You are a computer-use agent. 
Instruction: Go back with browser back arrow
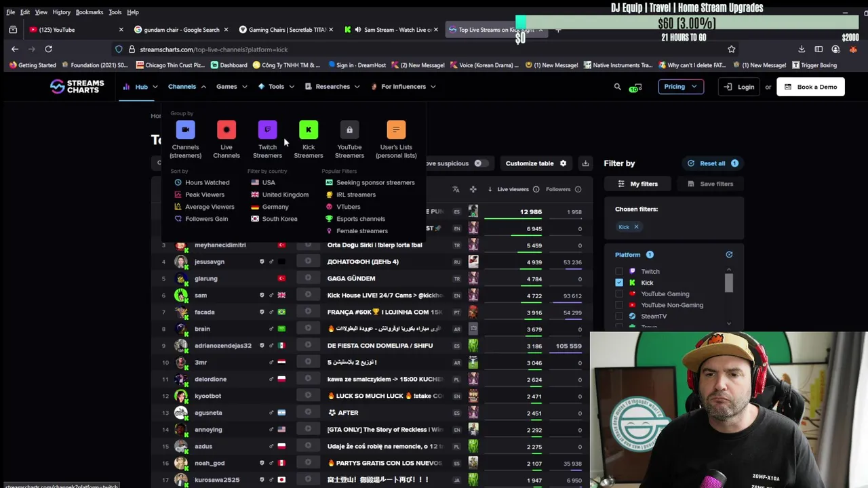pos(15,49)
